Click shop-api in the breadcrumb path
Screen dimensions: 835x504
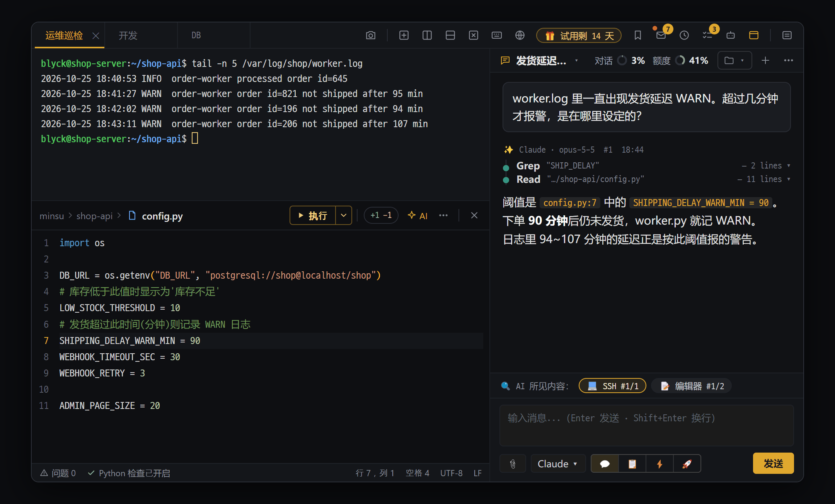[94, 216]
